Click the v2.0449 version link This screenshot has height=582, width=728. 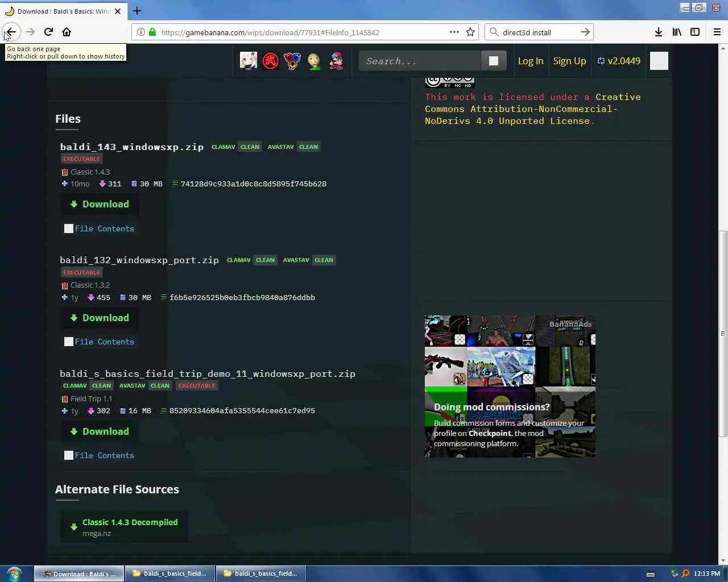pos(619,61)
